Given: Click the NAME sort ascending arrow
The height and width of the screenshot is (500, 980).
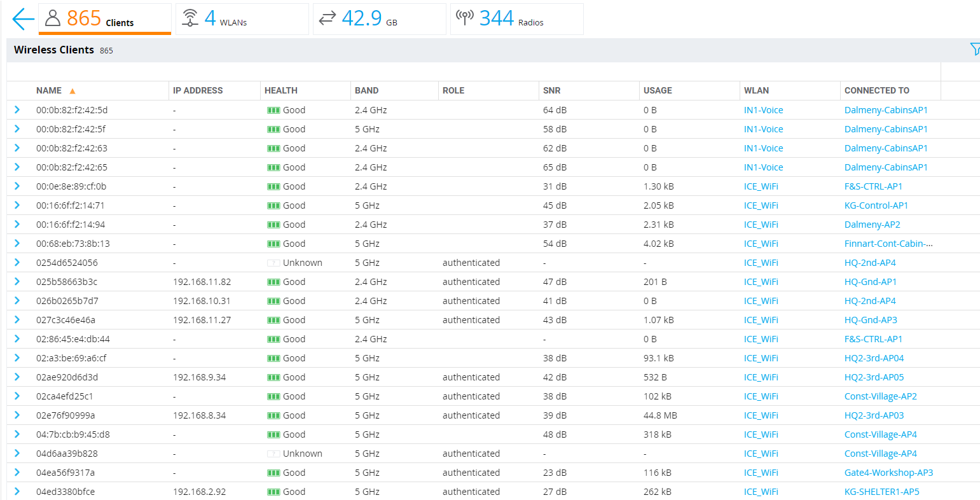Looking at the screenshot, I should (x=72, y=91).
